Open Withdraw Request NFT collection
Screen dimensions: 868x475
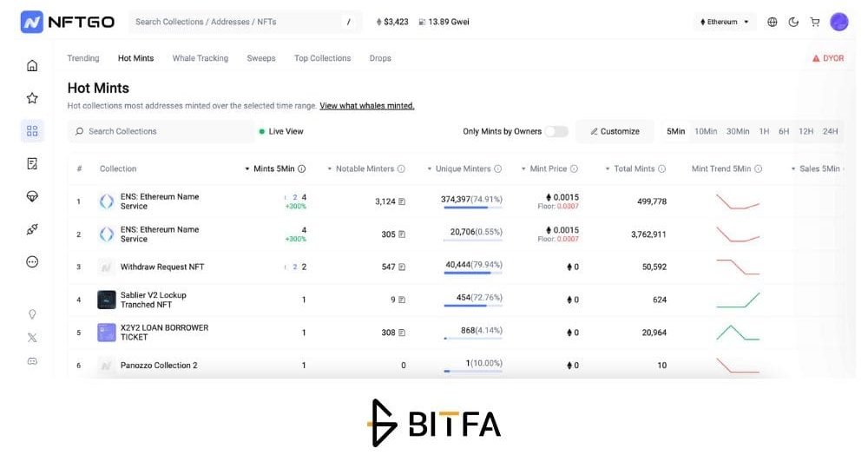(x=162, y=267)
